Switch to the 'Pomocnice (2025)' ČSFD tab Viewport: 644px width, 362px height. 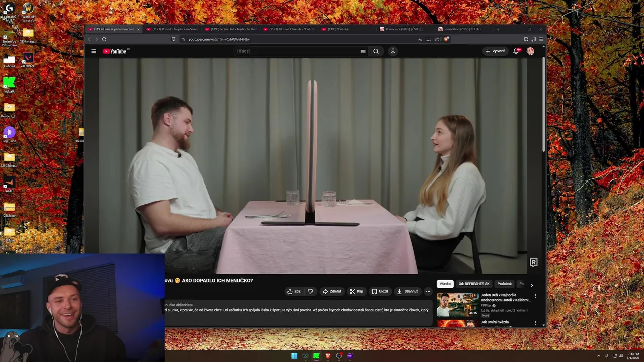[x=406, y=29]
